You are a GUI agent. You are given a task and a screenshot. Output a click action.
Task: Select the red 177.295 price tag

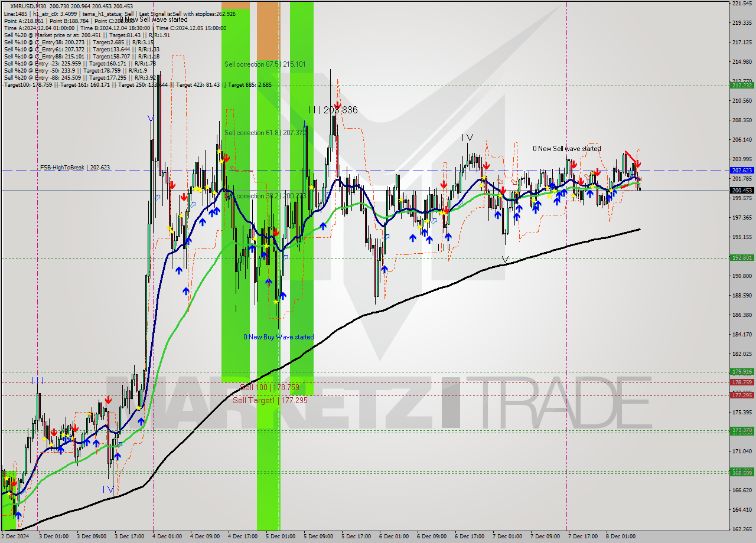pos(742,395)
